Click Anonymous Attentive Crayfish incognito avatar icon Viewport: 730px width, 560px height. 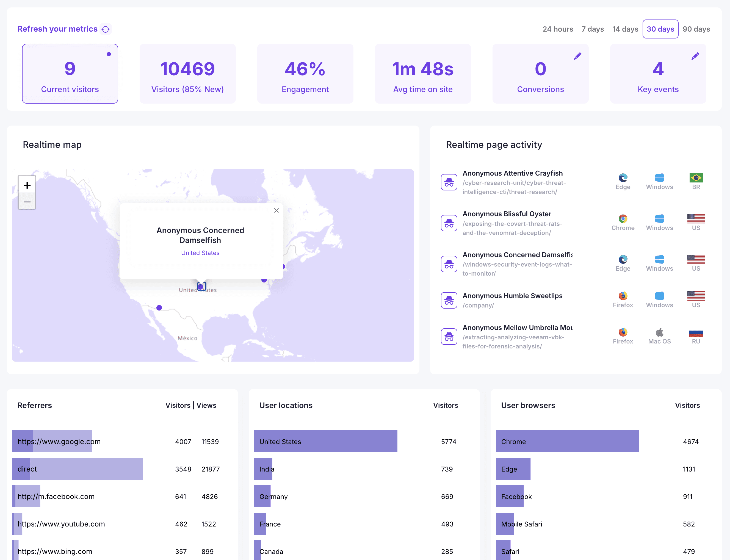pos(449,182)
